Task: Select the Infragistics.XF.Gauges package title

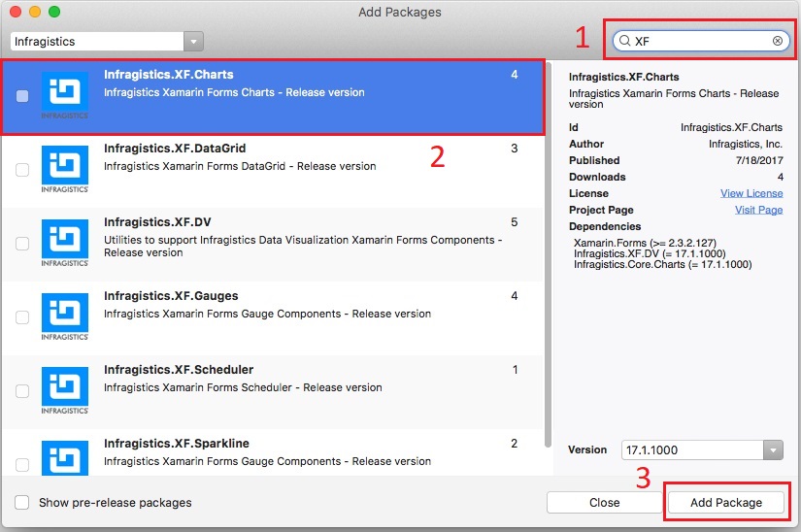Action: point(171,296)
